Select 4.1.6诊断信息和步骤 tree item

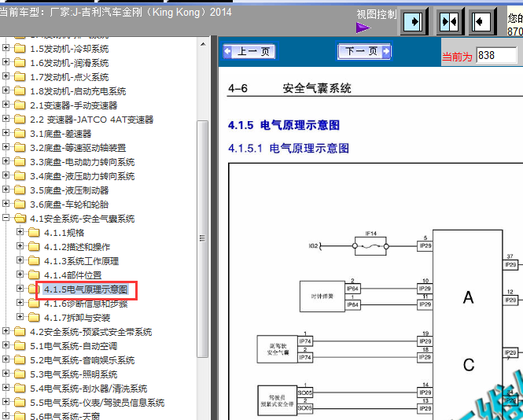click(86, 304)
